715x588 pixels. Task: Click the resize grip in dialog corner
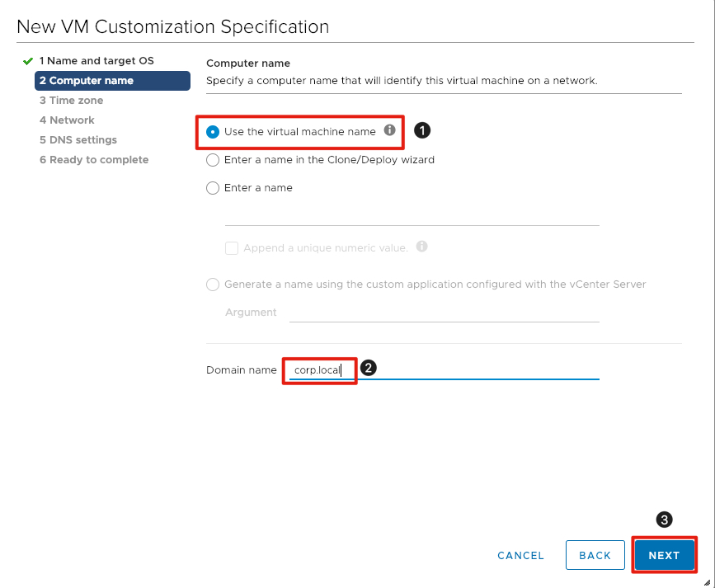708,581
